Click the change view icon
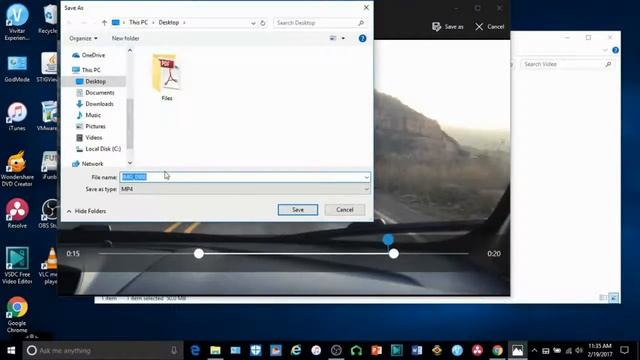Viewport: 640px width, 360px height. 333,38
